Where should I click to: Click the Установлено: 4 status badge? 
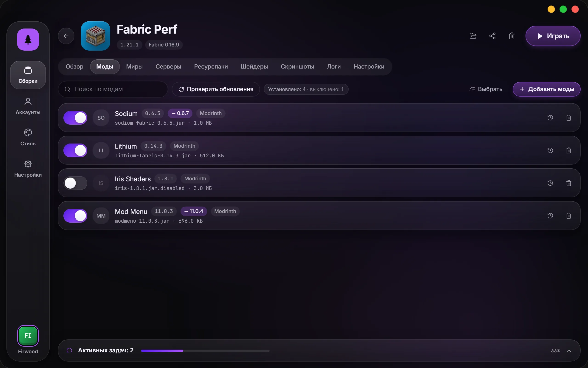tap(306, 89)
